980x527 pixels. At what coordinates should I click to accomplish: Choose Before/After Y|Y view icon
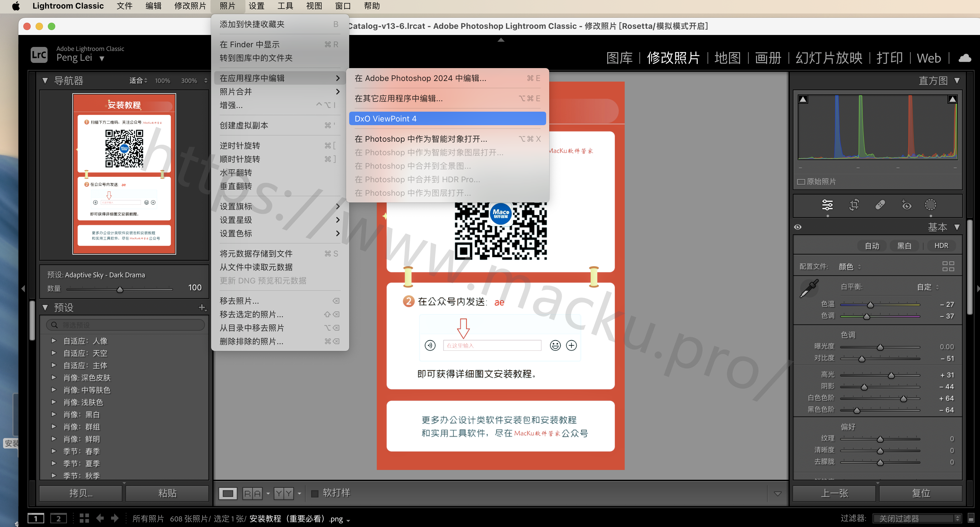[x=284, y=494]
